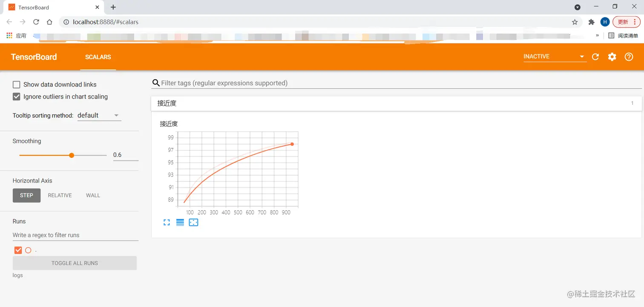Open tab search dropdown icon
The image size is (644, 307).
pyautogui.click(x=578, y=7)
